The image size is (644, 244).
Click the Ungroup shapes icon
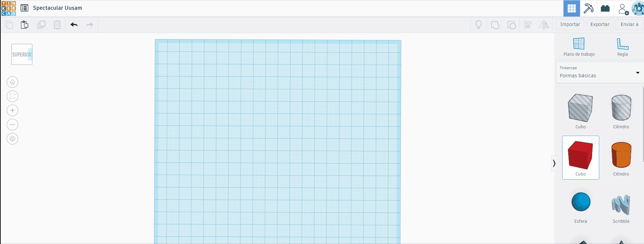click(x=512, y=25)
